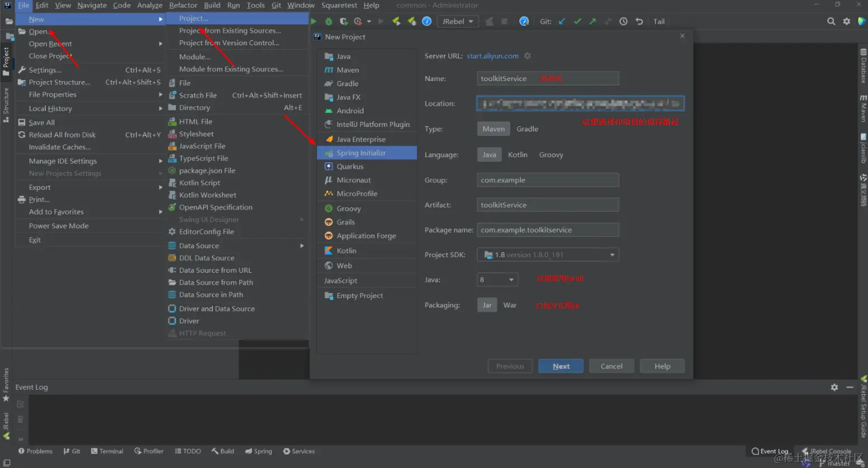Open the Navigate menu
The width and height of the screenshot is (868, 468).
[92, 6]
